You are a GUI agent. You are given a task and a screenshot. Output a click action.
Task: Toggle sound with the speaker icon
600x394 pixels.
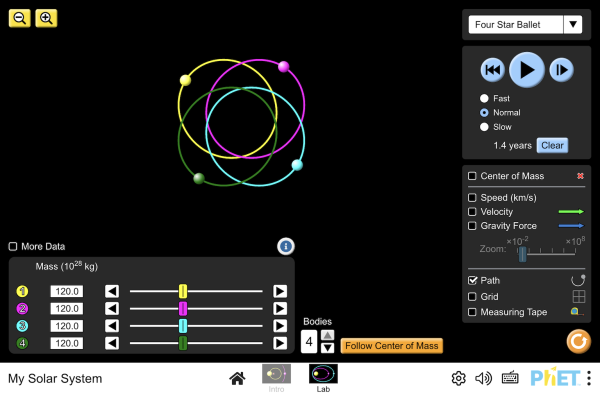pyautogui.click(x=483, y=378)
